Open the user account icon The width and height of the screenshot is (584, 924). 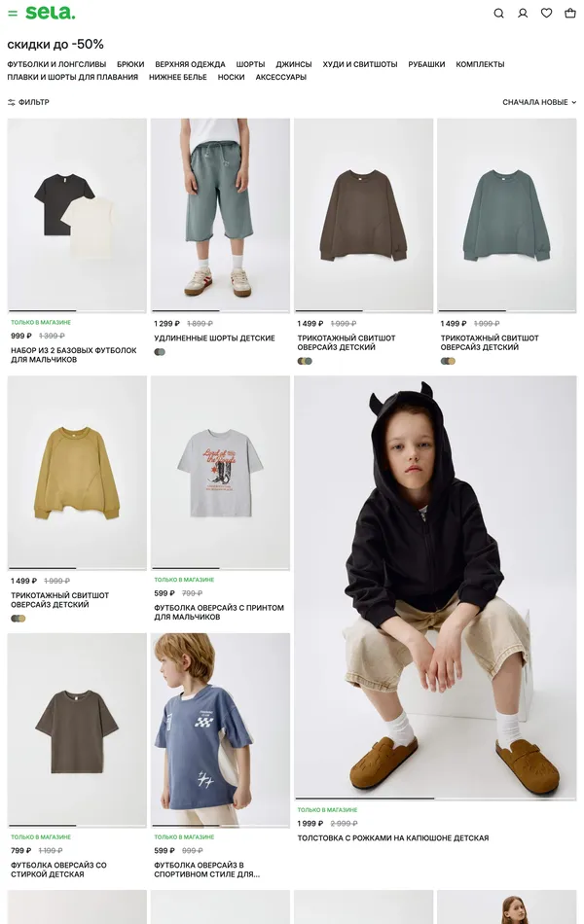click(x=523, y=13)
